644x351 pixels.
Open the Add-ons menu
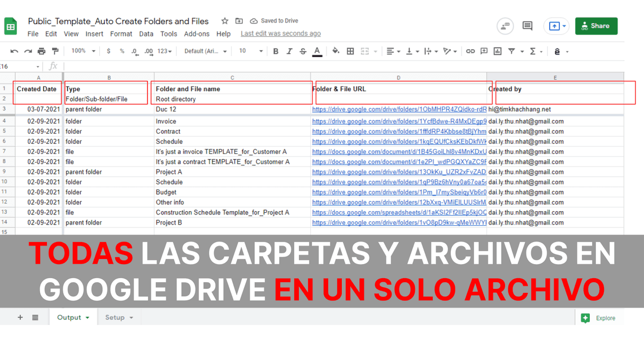(197, 34)
